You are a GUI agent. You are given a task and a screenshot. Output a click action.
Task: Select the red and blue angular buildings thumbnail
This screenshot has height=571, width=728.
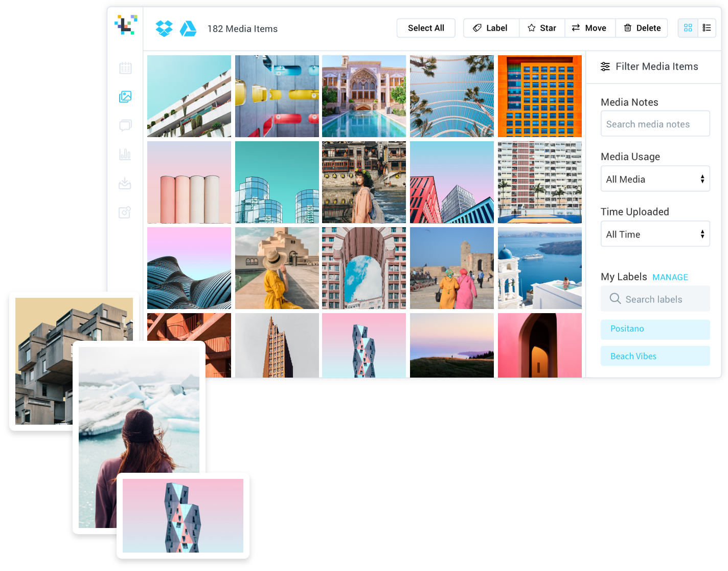(x=452, y=182)
